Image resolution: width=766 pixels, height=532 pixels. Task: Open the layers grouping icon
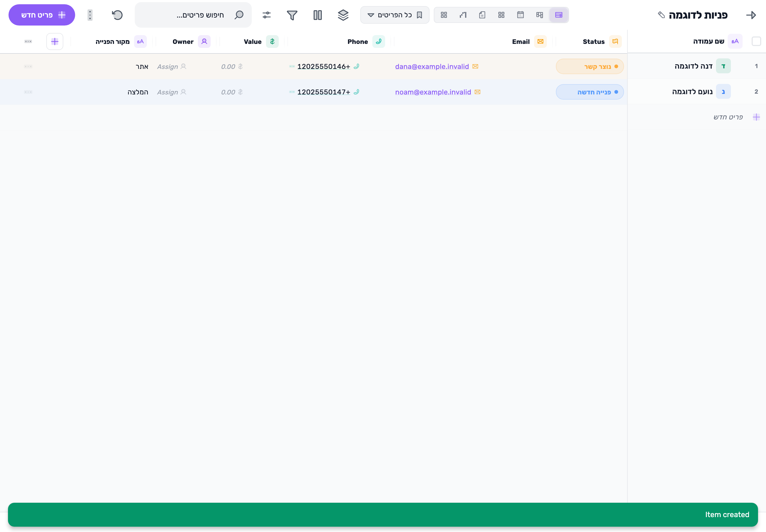click(x=343, y=15)
